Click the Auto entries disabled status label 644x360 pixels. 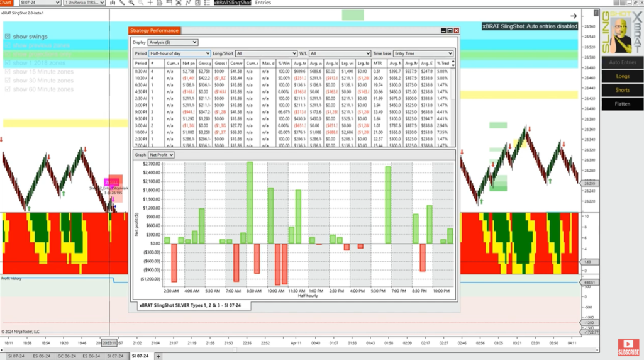click(530, 26)
